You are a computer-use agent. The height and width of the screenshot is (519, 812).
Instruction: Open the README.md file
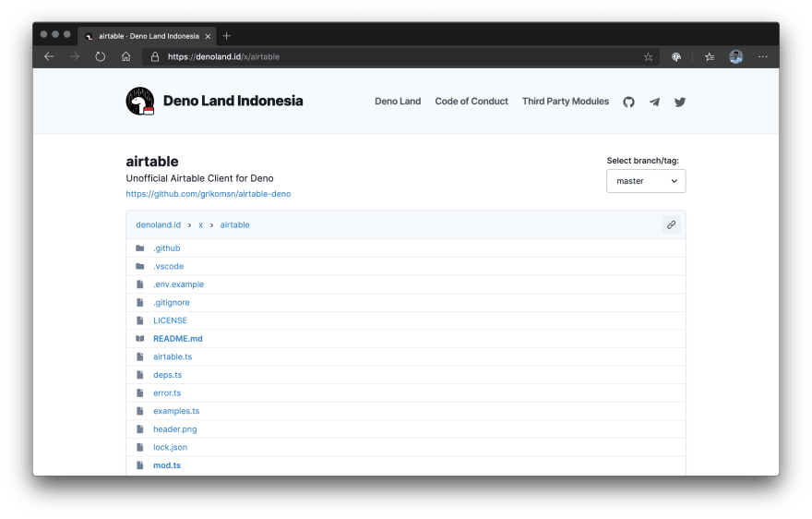pos(177,339)
